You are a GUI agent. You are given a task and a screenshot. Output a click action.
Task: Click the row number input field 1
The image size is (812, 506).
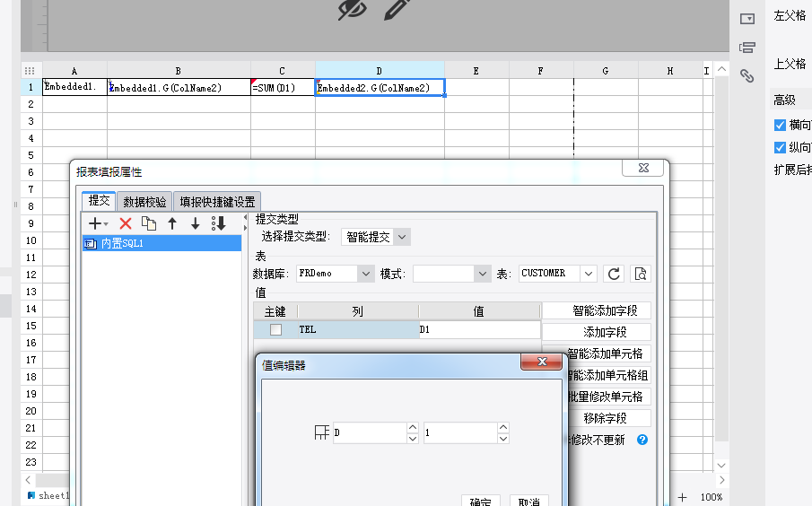(x=460, y=432)
